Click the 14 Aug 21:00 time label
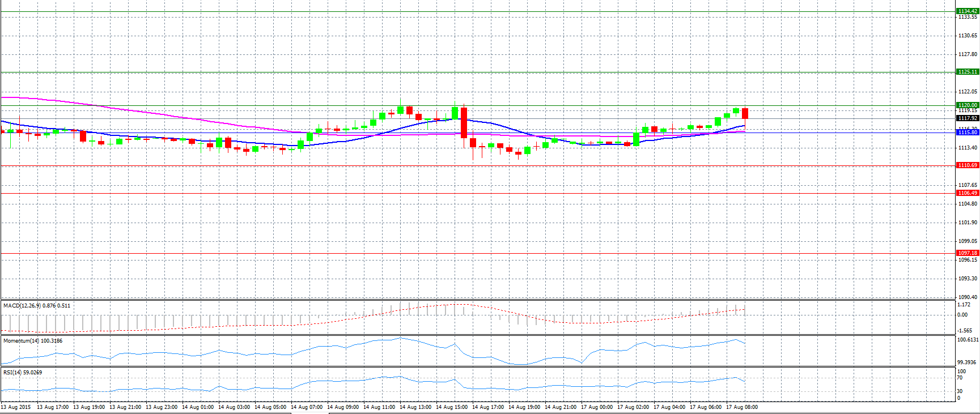The height and width of the screenshot is (414, 980). pos(561,407)
